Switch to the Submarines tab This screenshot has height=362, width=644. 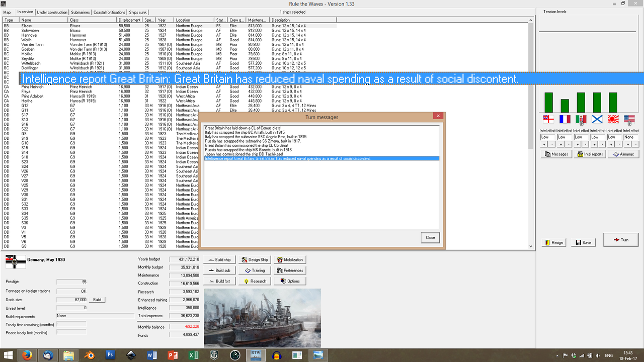80,12
